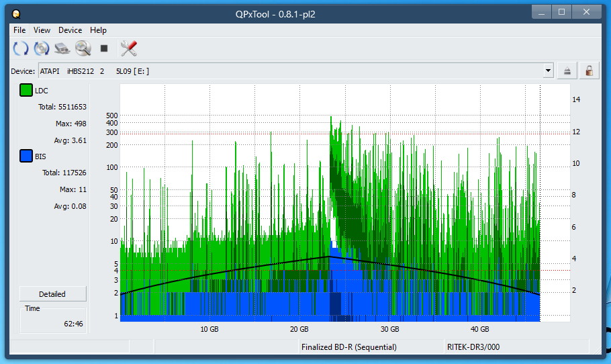
Task: Click the green LDC color swatch
Action: pyautogui.click(x=26, y=91)
